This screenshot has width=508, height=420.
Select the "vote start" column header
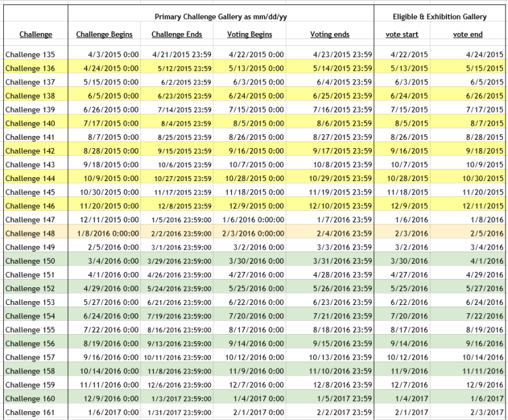tap(402, 34)
